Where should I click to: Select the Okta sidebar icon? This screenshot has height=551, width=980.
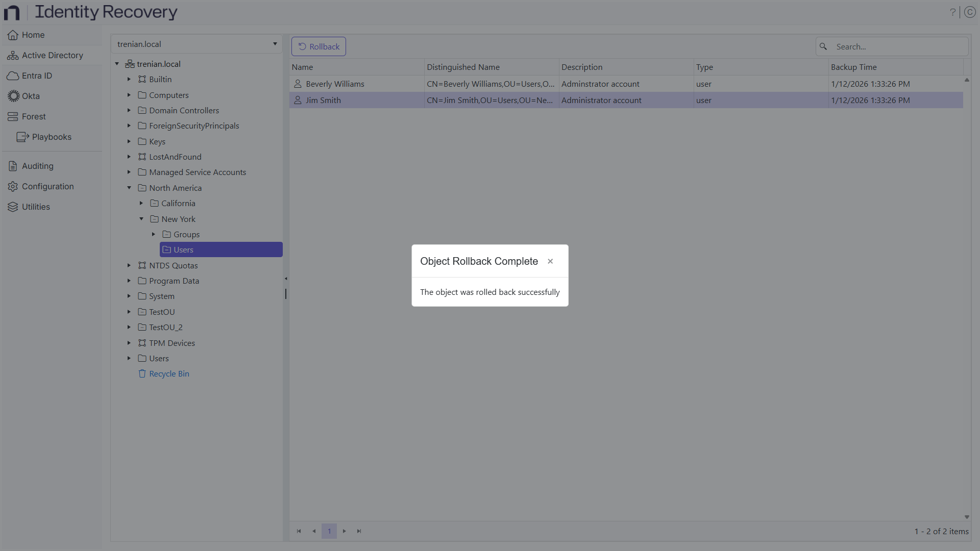(12, 96)
